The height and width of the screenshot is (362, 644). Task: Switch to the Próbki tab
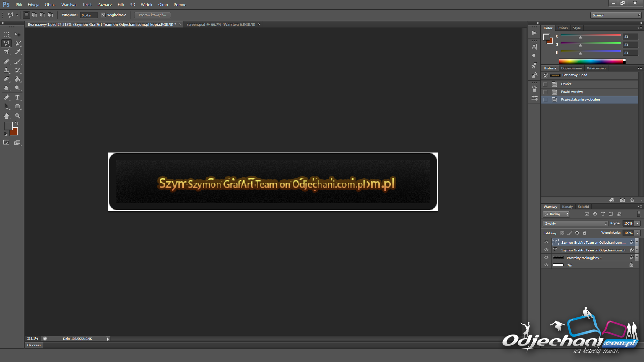[562, 28]
